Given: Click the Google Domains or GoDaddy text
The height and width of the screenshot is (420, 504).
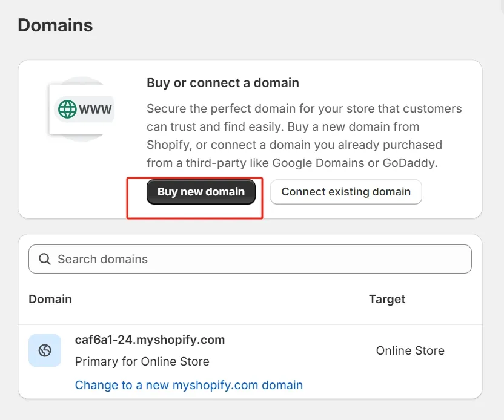Looking at the screenshot, I should pyautogui.click(x=355, y=163).
